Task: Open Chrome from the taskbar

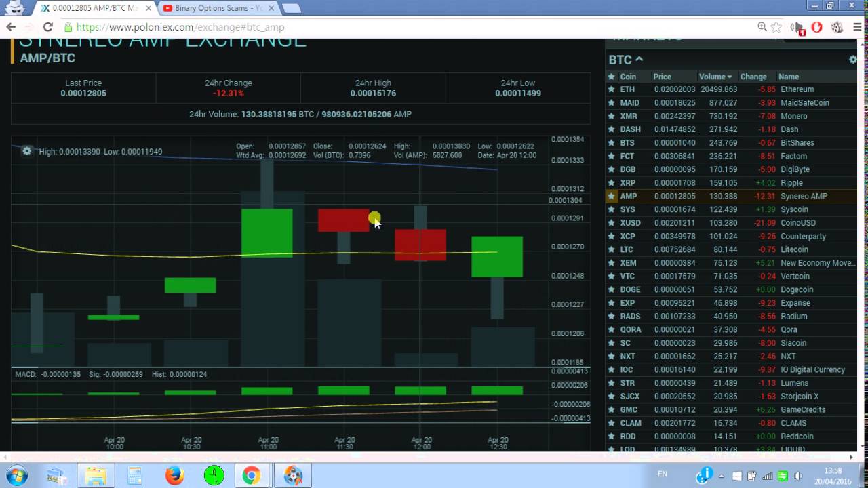Action: (x=251, y=476)
